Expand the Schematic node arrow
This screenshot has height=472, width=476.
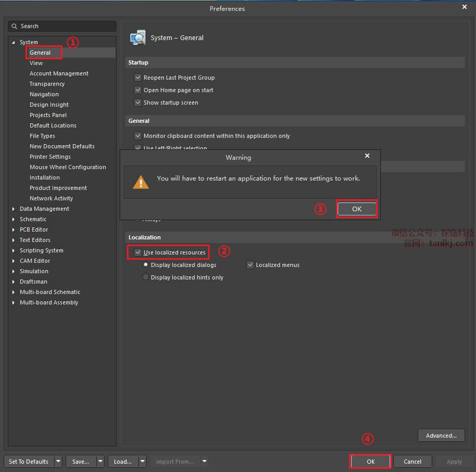[x=14, y=219]
